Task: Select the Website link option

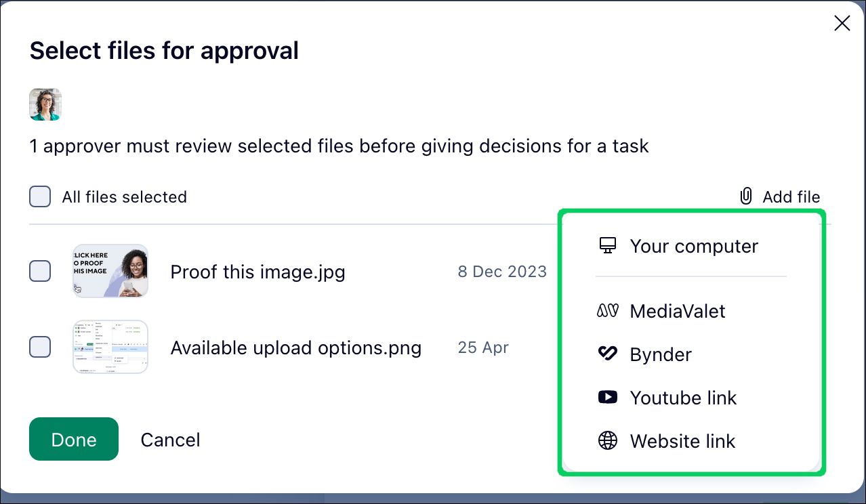Action: pyautogui.click(x=682, y=441)
